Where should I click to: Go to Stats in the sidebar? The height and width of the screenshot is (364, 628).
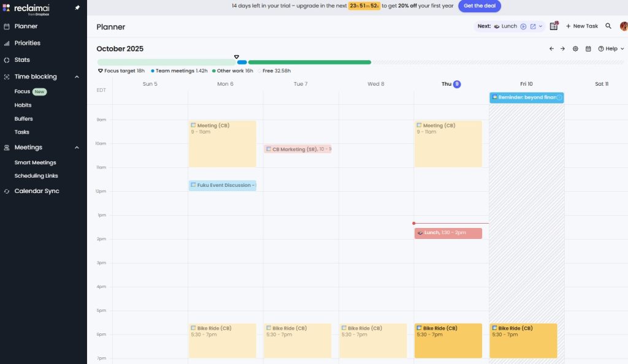pyautogui.click(x=22, y=60)
